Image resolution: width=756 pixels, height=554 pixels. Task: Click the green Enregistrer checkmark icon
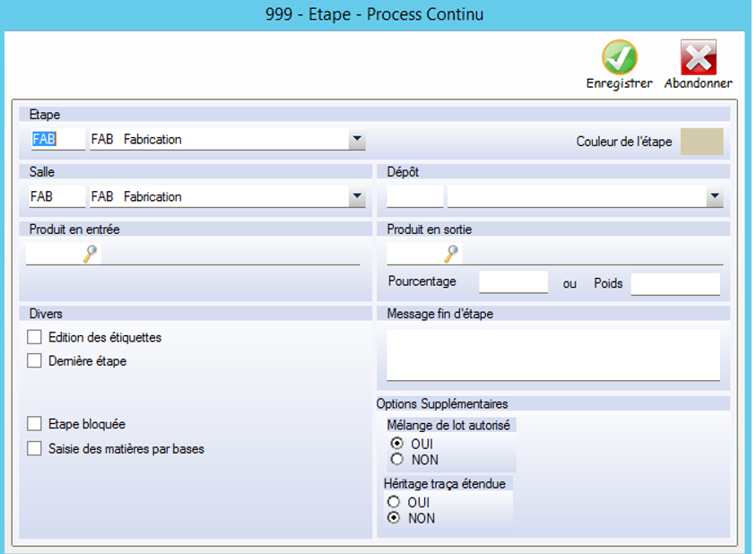[619, 57]
